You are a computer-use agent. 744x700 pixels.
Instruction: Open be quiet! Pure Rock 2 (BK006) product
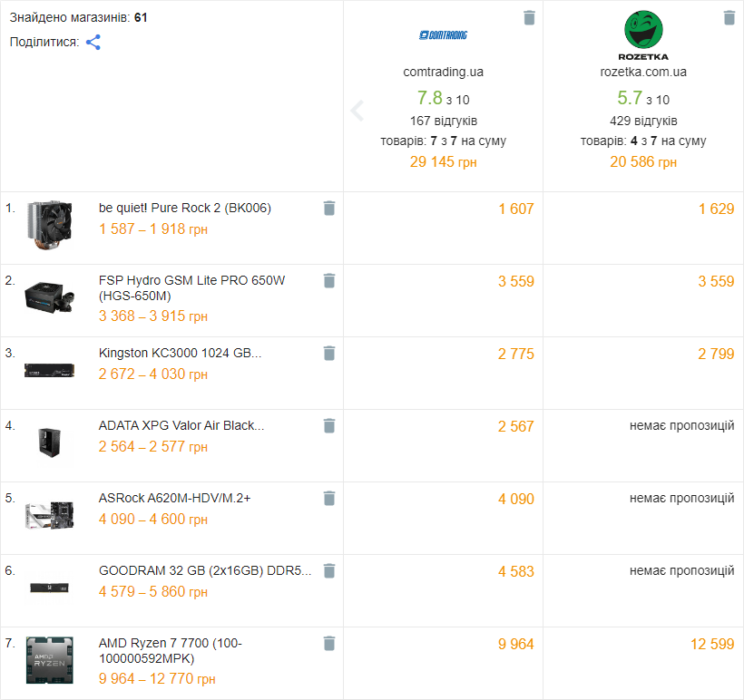[185, 209]
